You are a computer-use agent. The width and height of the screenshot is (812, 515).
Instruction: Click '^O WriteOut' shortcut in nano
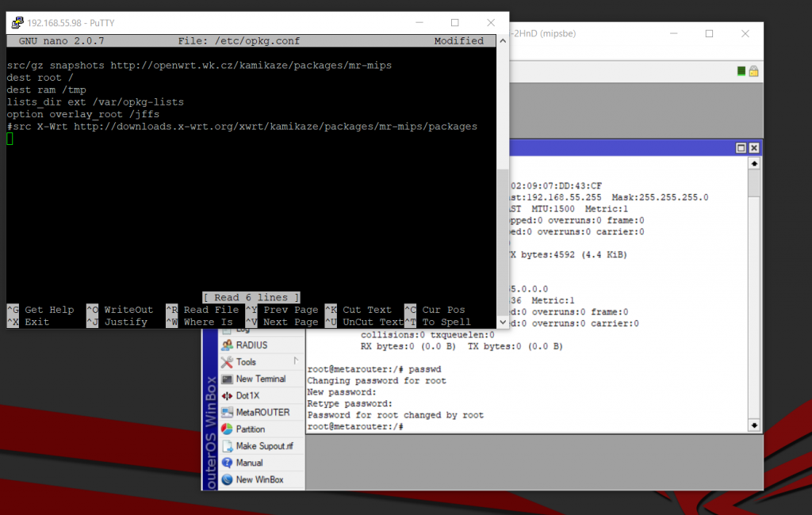pos(121,310)
